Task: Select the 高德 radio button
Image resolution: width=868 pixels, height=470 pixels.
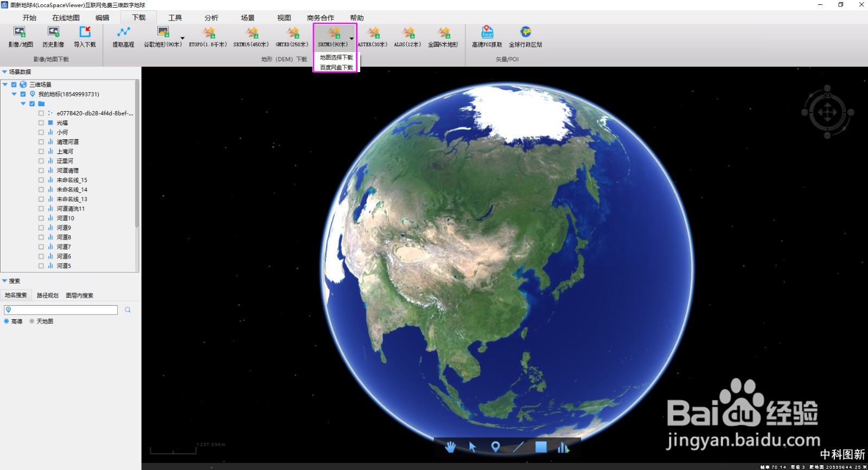Action: [7, 321]
